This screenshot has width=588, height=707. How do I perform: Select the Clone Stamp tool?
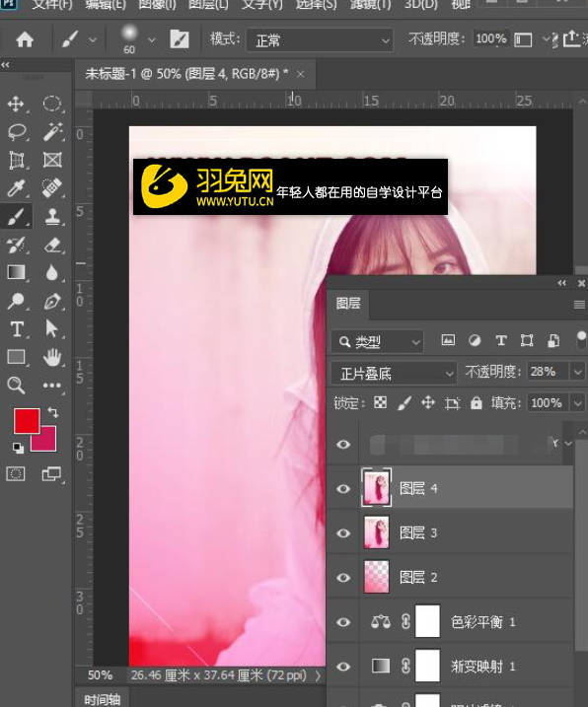pyautogui.click(x=52, y=216)
